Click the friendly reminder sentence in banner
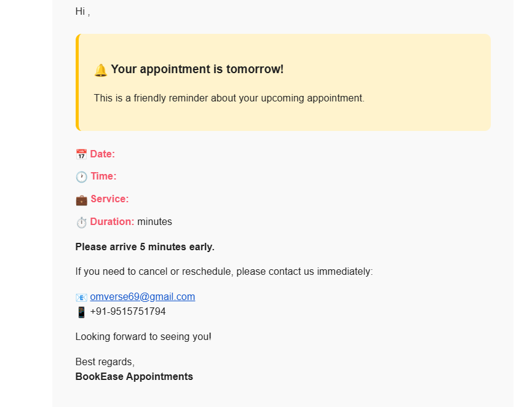Image resolution: width=532 pixels, height=407 pixels. click(x=229, y=98)
